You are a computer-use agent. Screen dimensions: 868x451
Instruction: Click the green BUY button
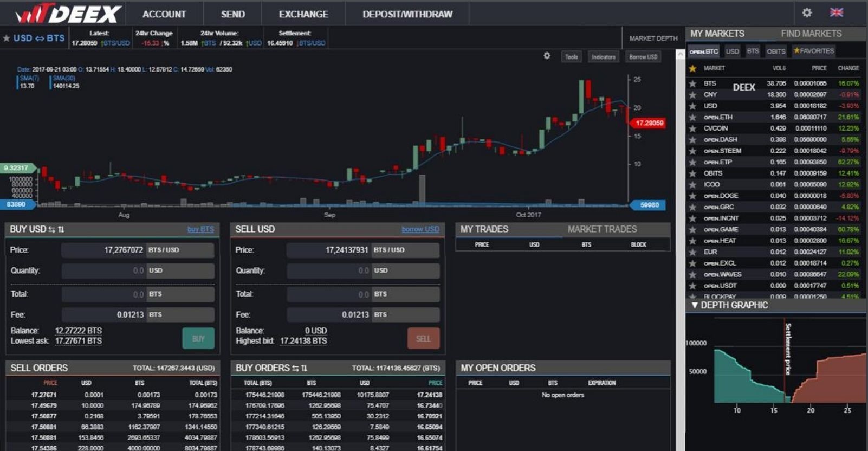(x=198, y=338)
